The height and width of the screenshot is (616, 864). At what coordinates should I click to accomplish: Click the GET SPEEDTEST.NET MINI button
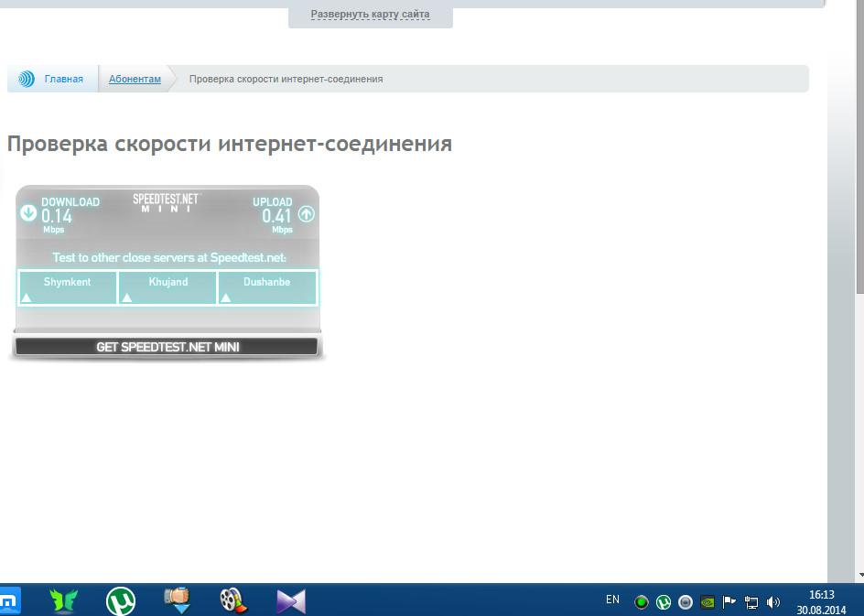pyautogui.click(x=167, y=347)
